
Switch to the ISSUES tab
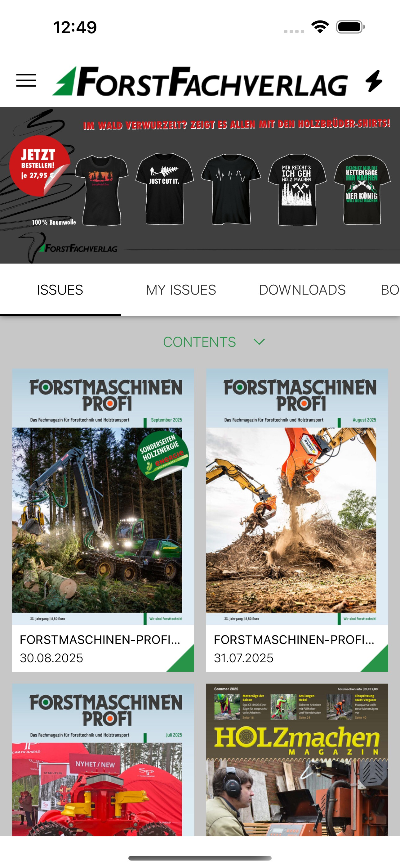point(60,290)
